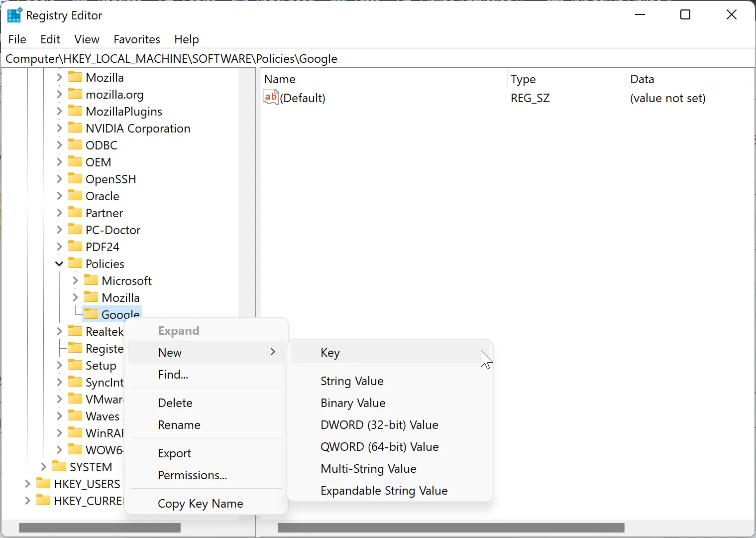Click the OpenSSH folder icon
Image resolution: width=756 pixels, height=538 pixels.
click(x=75, y=179)
